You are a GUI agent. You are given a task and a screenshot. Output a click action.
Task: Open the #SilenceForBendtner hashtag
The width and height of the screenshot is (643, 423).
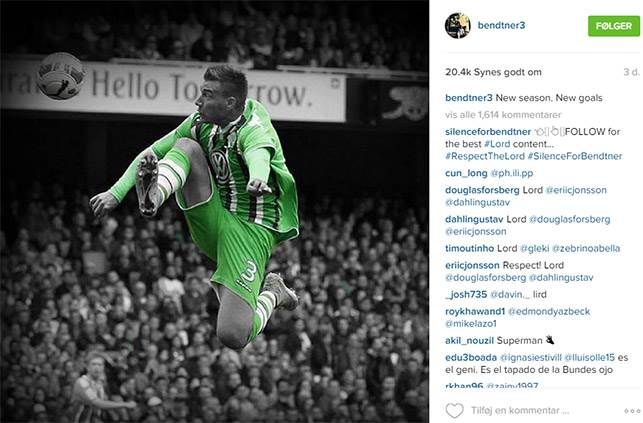(575, 156)
